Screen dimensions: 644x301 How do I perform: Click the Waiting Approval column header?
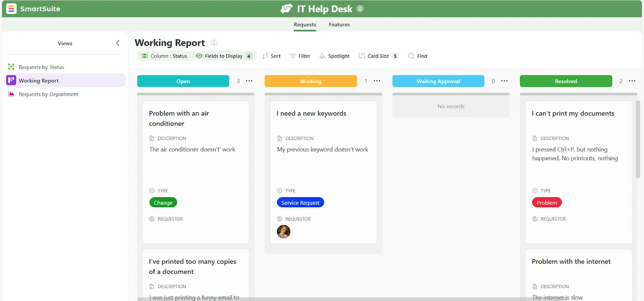click(438, 81)
